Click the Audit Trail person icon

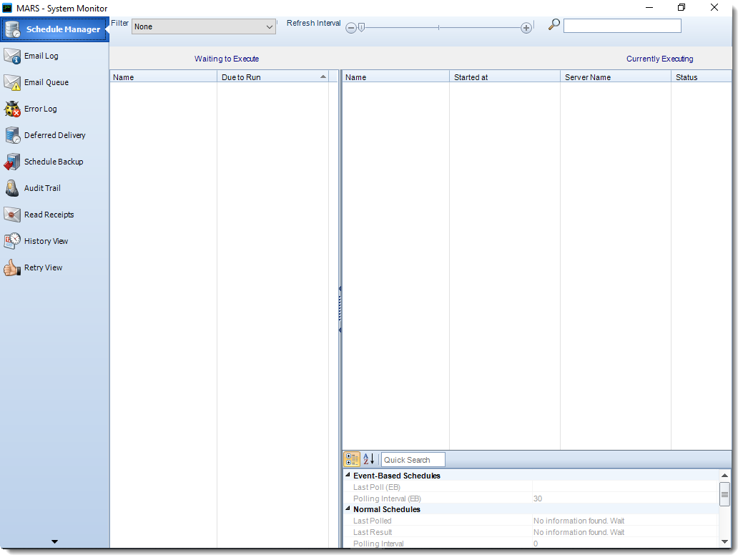click(x=12, y=188)
